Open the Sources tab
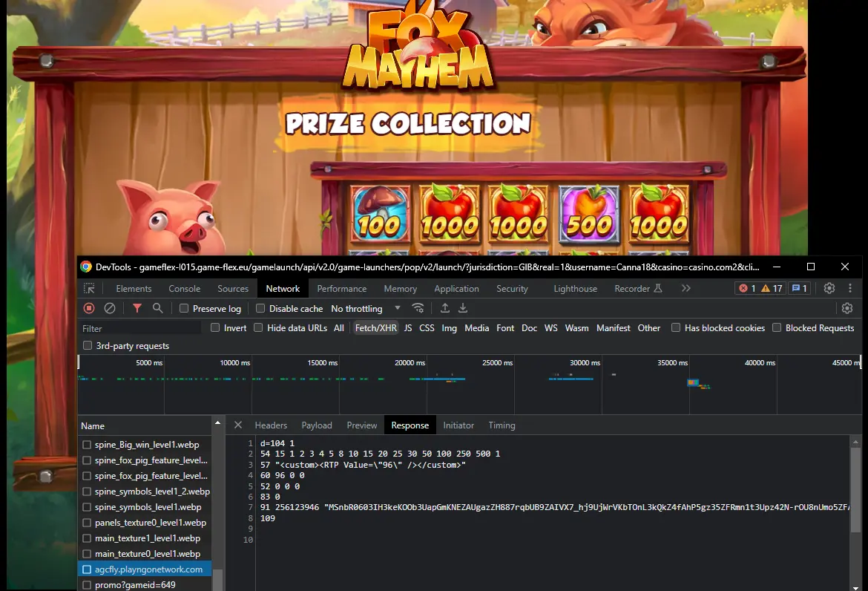868x591 pixels. click(233, 289)
